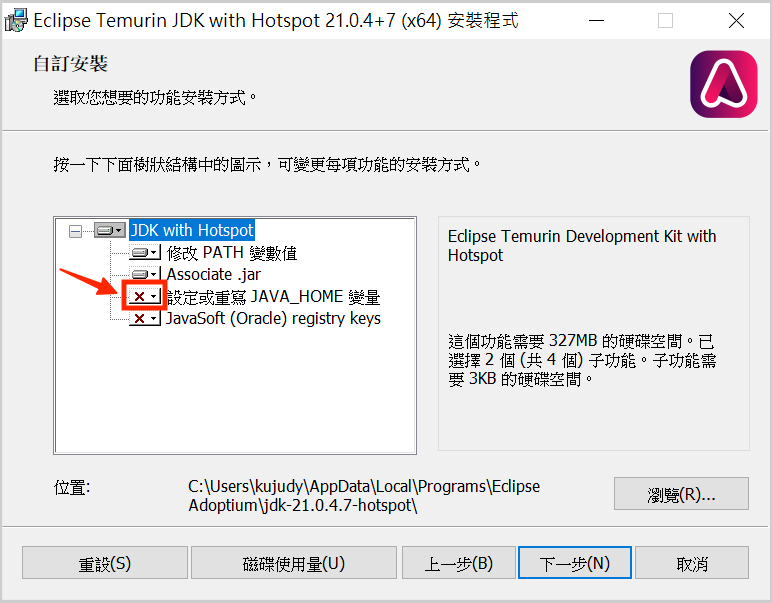772x603 pixels.
Task: Go back with 上一步(B)
Action: click(x=458, y=563)
